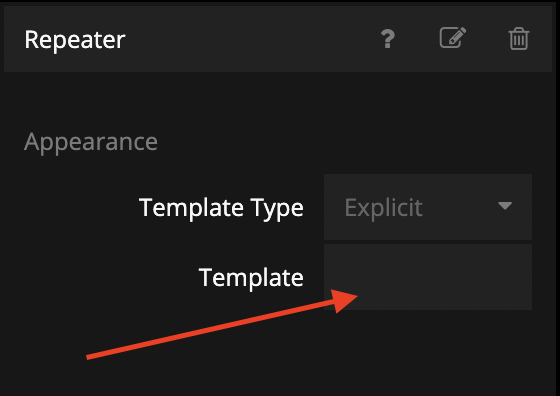Click the Repeater header bar background
The width and height of the screenshot is (560, 396).
pos(250,39)
